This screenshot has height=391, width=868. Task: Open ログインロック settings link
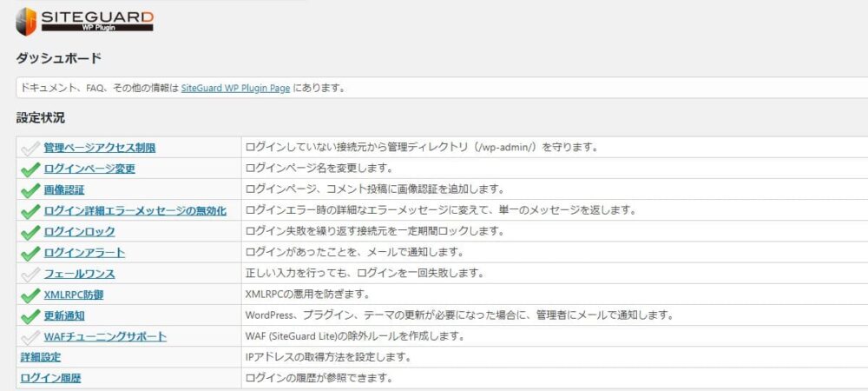click(79, 232)
